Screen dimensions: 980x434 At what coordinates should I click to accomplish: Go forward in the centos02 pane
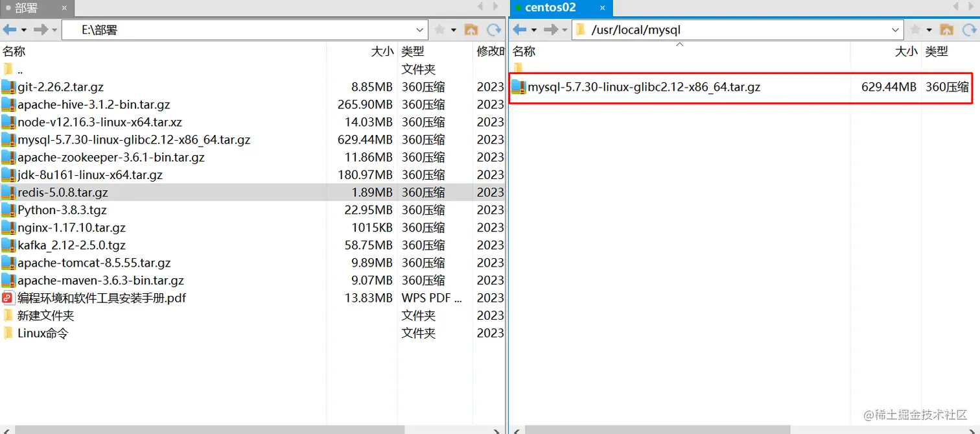pyautogui.click(x=551, y=30)
